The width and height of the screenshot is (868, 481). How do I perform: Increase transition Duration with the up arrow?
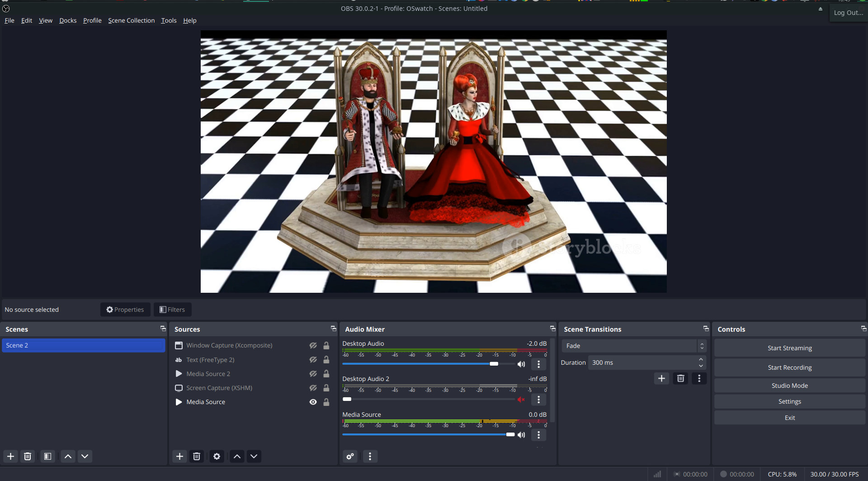coord(700,360)
